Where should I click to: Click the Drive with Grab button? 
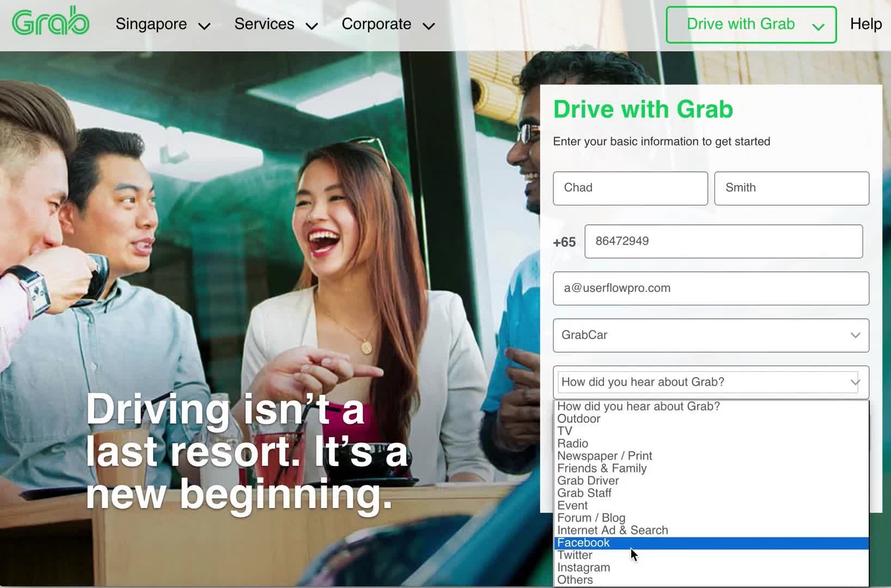[750, 24]
